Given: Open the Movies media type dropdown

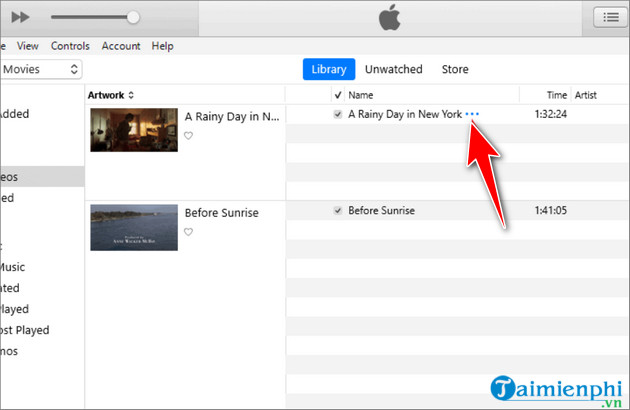Looking at the screenshot, I should pos(40,69).
